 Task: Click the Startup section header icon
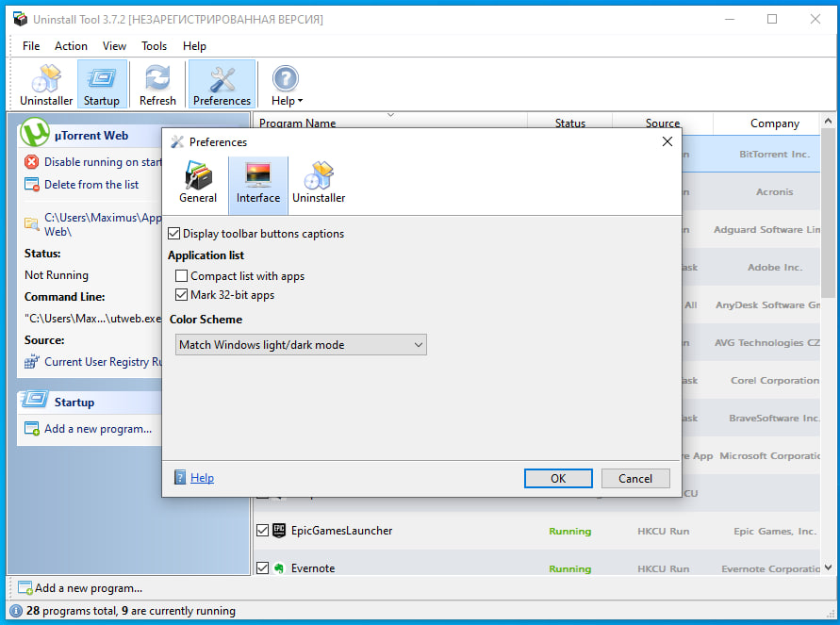35,400
